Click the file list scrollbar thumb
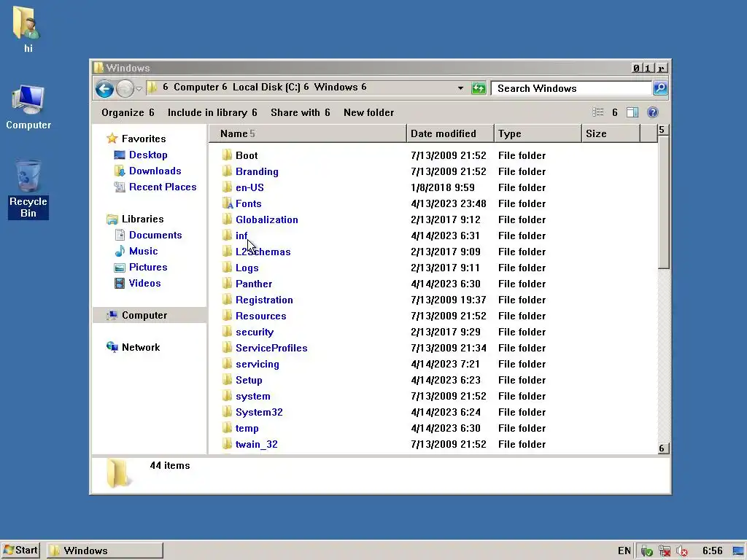Viewport: 747px width, 560px height. [663, 203]
